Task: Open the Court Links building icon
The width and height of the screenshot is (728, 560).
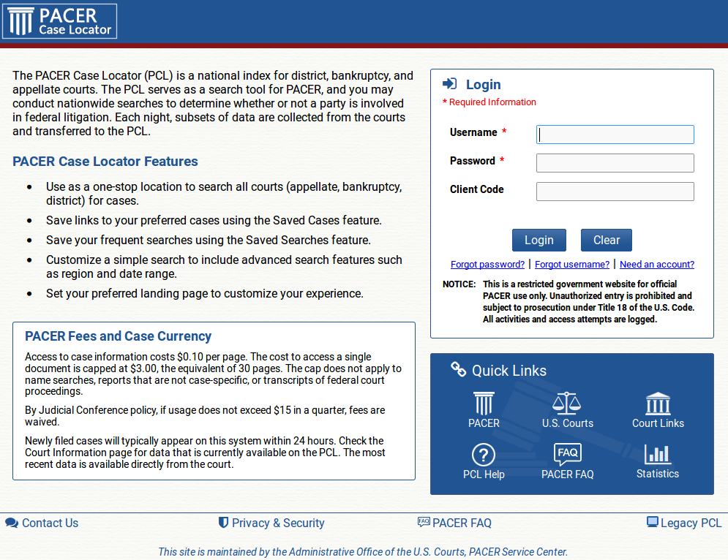Action: point(658,403)
